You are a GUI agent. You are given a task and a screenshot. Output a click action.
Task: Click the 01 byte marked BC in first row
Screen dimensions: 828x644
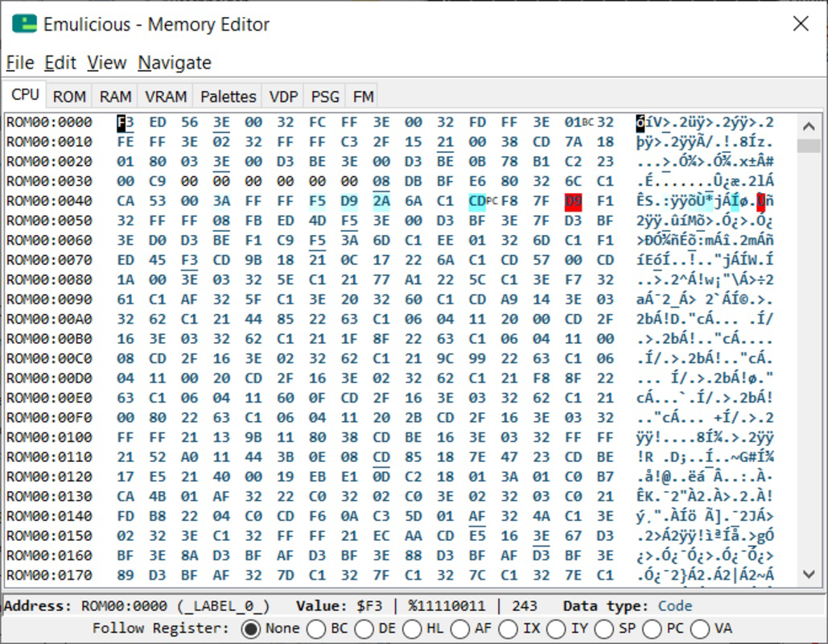(573, 122)
